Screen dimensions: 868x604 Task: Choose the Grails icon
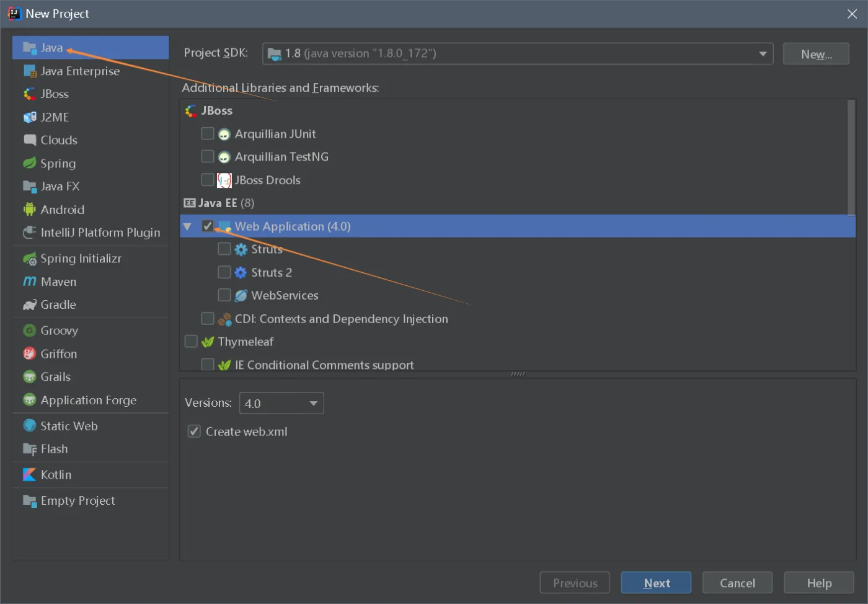click(x=29, y=377)
